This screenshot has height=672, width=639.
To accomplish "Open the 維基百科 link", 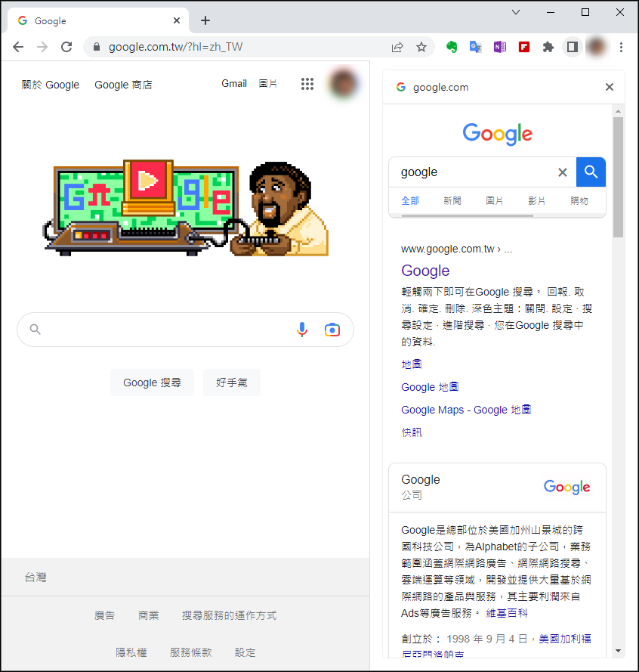I will point(507,613).
